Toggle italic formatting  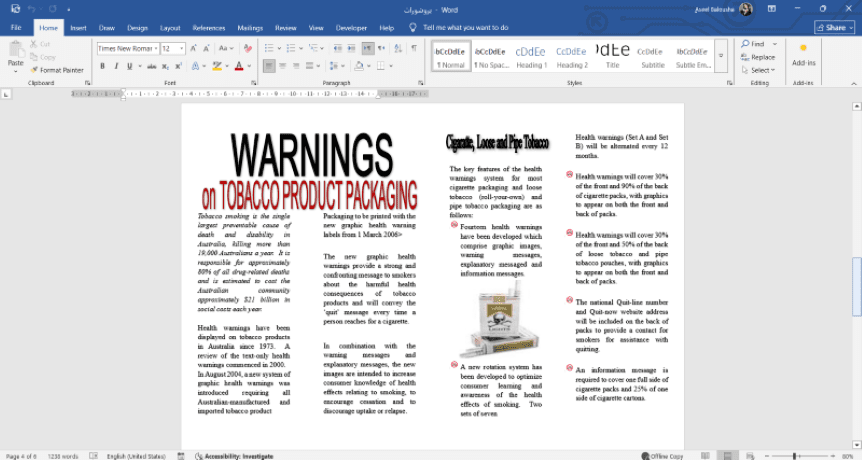pyautogui.click(x=116, y=67)
